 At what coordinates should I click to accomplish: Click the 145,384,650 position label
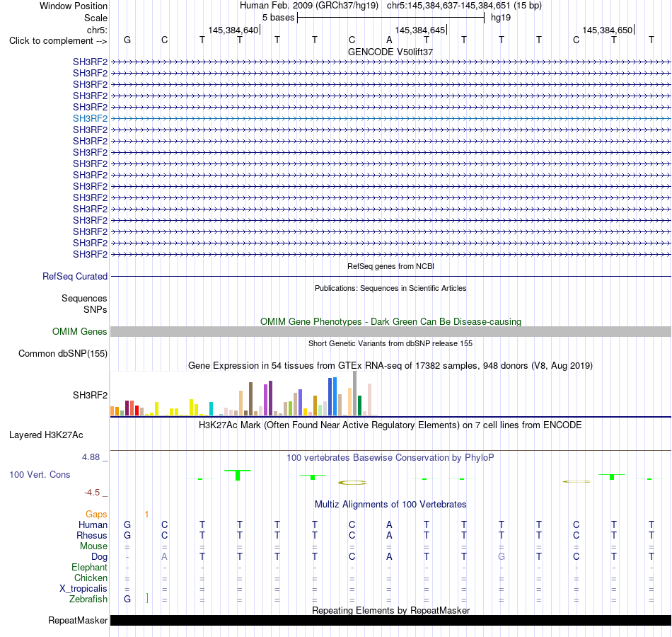(608, 30)
